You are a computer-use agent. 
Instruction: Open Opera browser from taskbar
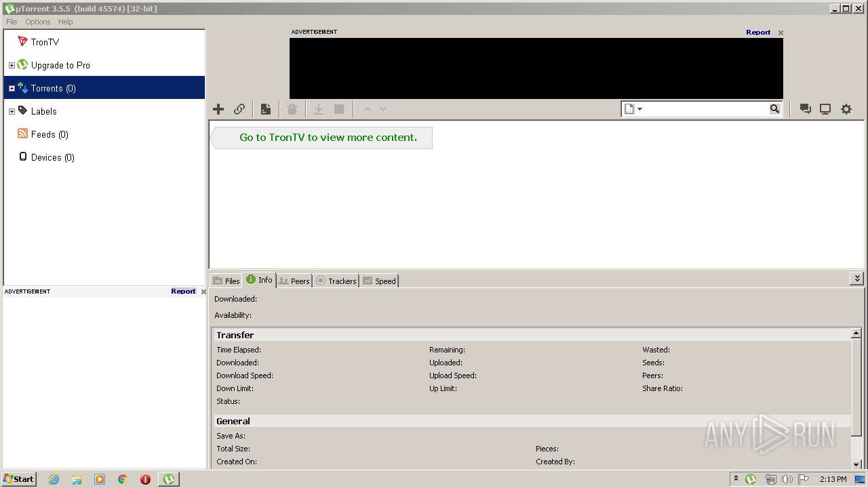pyautogui.click(x=145, y=479)
